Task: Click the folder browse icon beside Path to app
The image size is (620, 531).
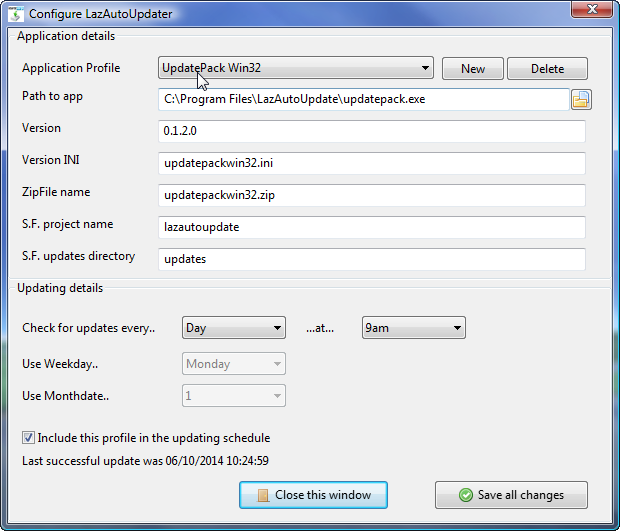Action: coord(581,99)
